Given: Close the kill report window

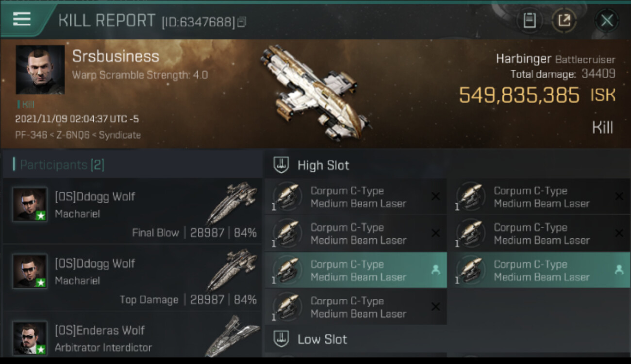Looking at the screenshot, I should point(607,20).
